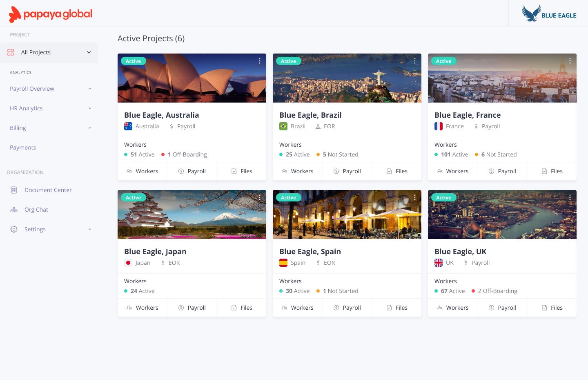Select the Org Chat icon
This screenshot has height=380, width=588.
[x=14, y=210]
